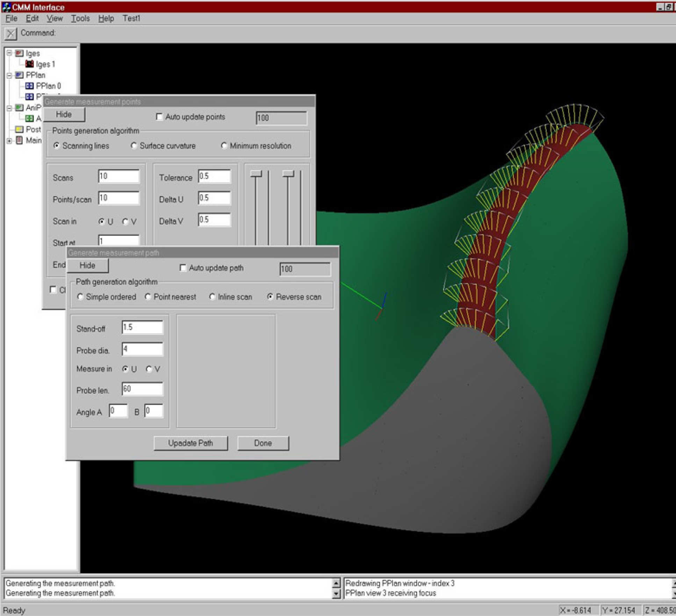The height and width of the screenshot is (616, 676).
Task: Enable Auto update points checkbox
Action: [159, 117]
